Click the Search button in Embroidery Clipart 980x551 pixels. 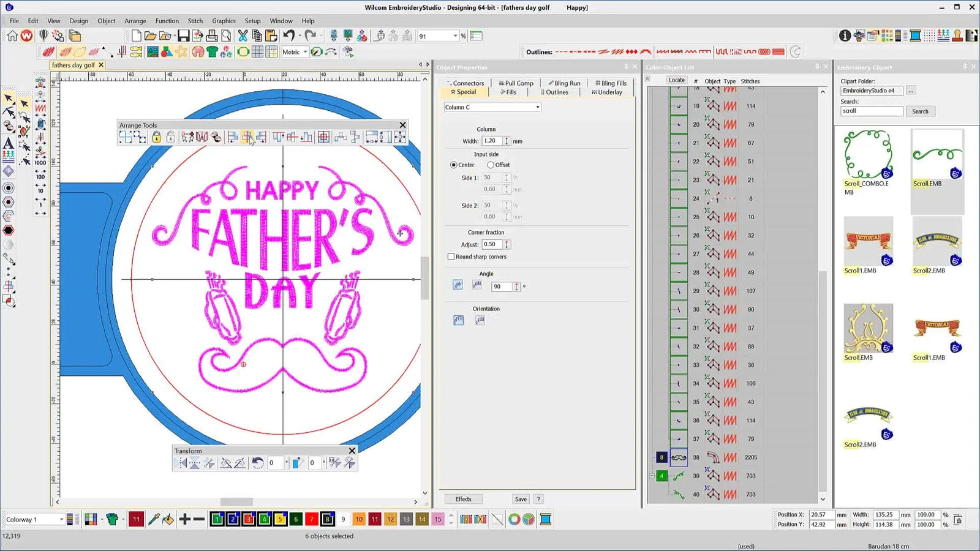(x=921, y=111)
